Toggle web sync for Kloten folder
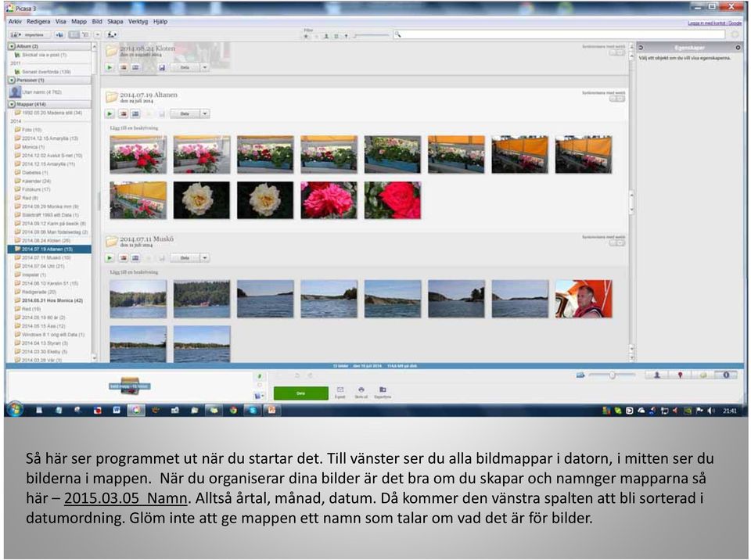This screenshot has height=560, width=751. point(617,52)
